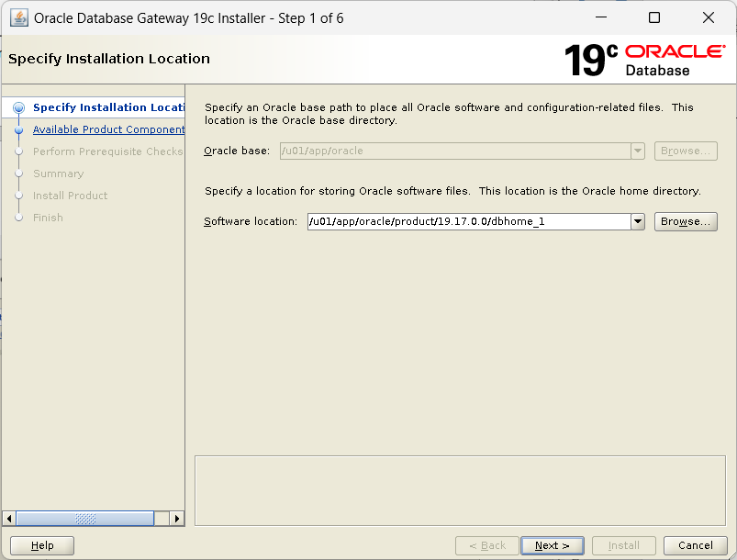This screenshot has width=737, height=560.
Task: Click Install Product step in sidebar
Action: click(70, 196)
